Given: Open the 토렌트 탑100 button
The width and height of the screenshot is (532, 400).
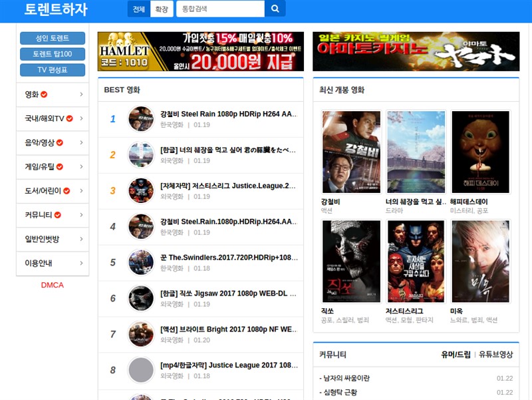Looking at the screenshot, I should [x=53, y=54].
